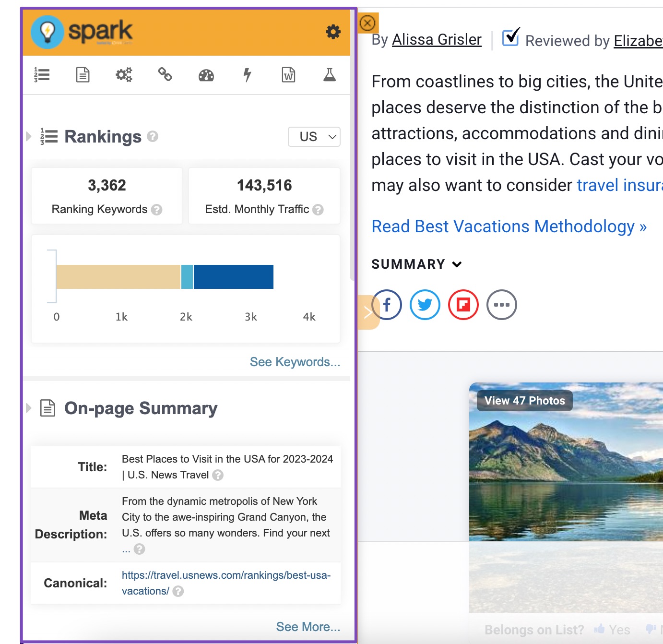Open the reviewer's name link
Viewport: 663px width, 644px height.
(x=639, y=41)
